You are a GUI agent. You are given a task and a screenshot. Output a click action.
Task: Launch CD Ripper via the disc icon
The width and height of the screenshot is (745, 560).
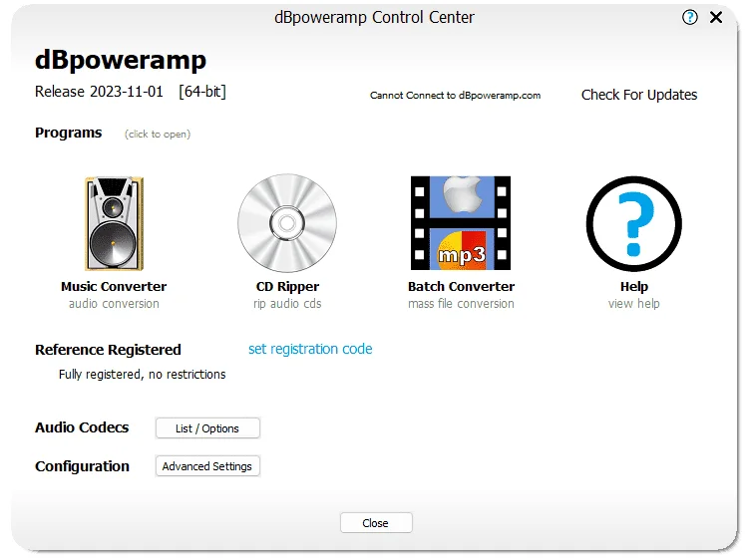[x=287, y=223]
